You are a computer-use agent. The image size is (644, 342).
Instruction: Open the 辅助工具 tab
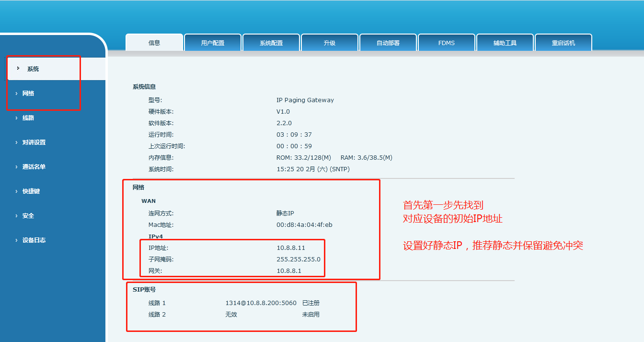[505, 43]
